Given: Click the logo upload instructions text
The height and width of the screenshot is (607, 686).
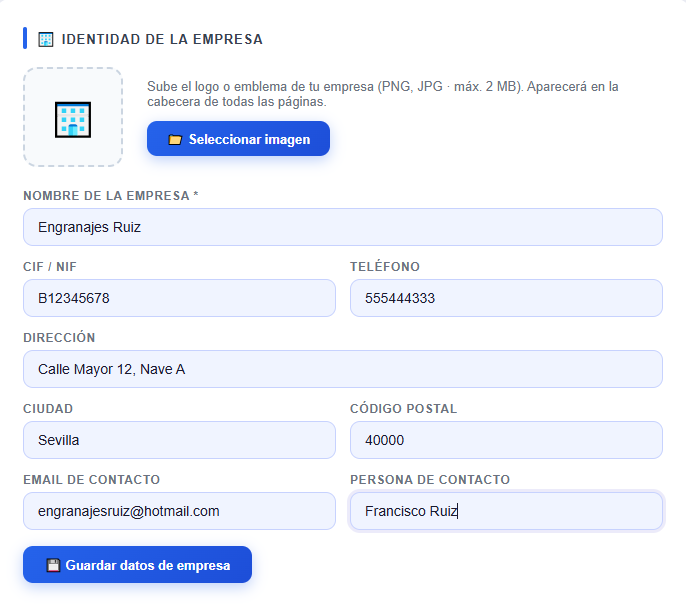Looking at the screenshot, I should point(382,94).
